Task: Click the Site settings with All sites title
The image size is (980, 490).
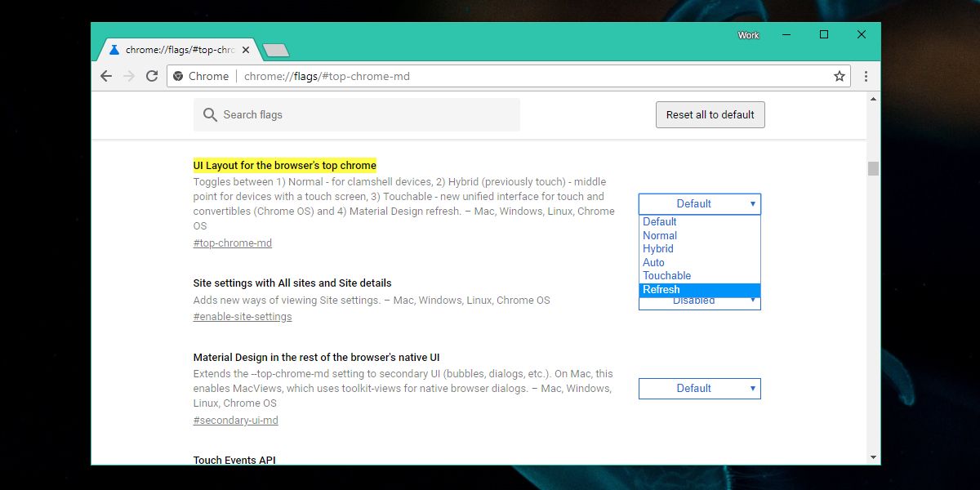Action: click(292, 283)
